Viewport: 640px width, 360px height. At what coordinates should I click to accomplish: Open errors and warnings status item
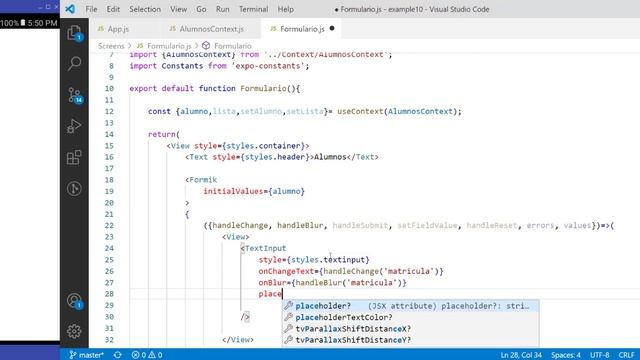(147, 355)
